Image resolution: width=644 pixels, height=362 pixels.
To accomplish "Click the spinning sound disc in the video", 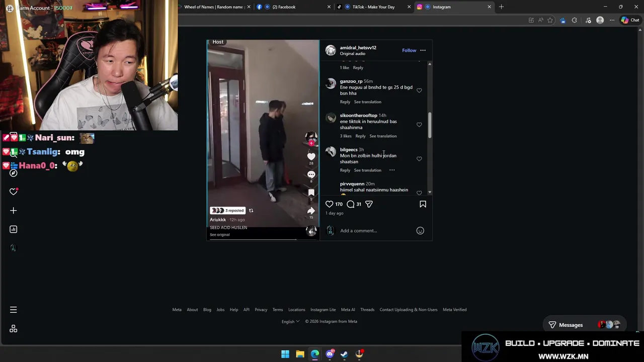I will pos(311,231).
